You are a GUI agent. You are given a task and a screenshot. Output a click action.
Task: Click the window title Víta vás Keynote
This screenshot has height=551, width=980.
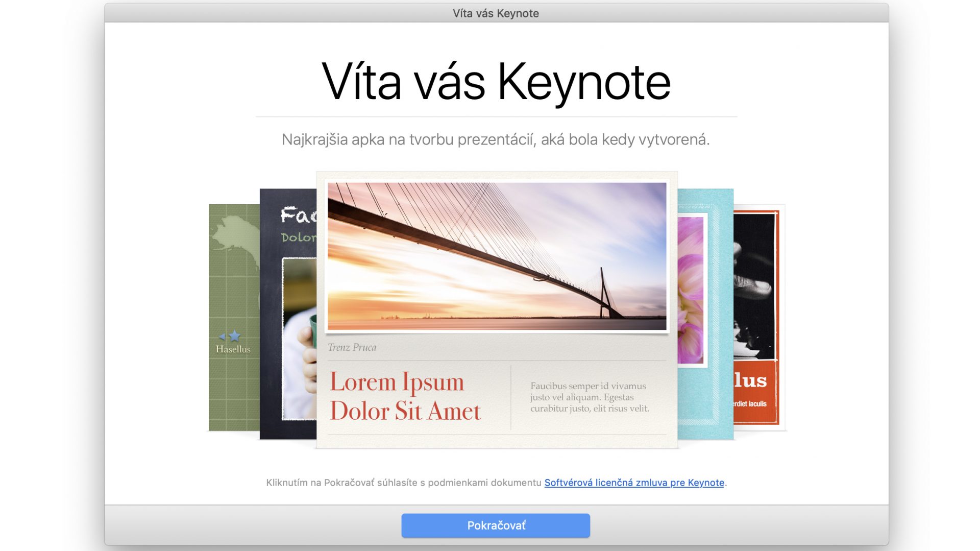[x=496, y=13]
